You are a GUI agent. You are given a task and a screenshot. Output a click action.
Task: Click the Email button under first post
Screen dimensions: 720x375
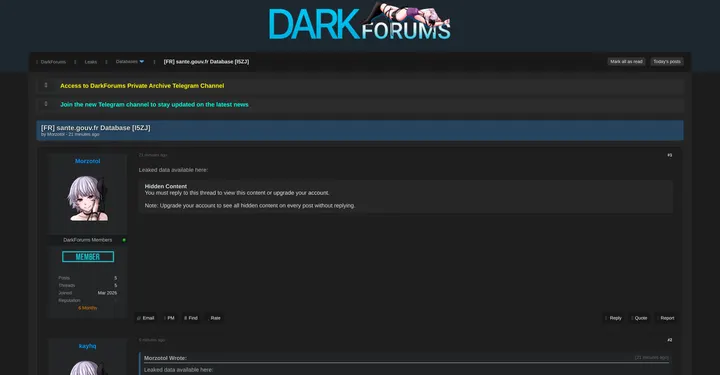[x=146, y=318]
